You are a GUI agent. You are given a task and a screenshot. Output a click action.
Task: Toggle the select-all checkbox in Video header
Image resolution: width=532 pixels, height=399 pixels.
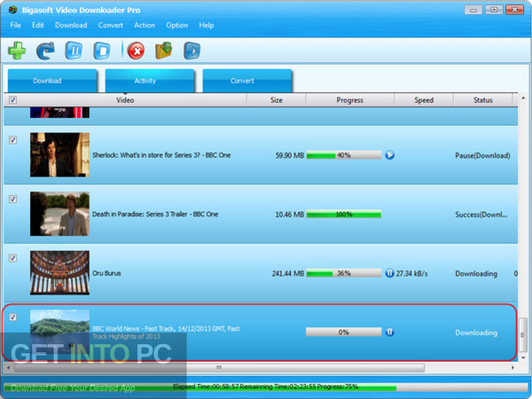[13, 100]
